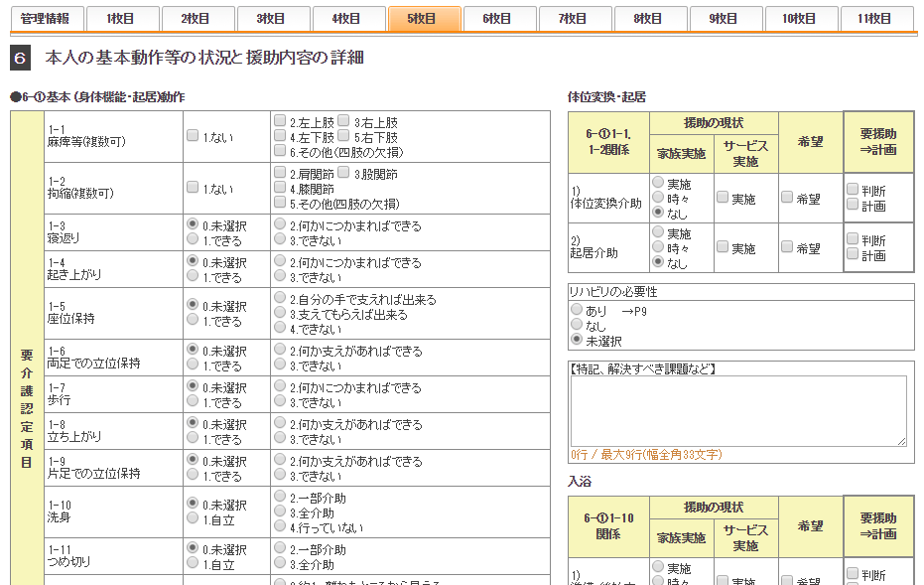924x585 pixels.
Task: Switch to the 管理情報 tab
Action: [45, 19]
